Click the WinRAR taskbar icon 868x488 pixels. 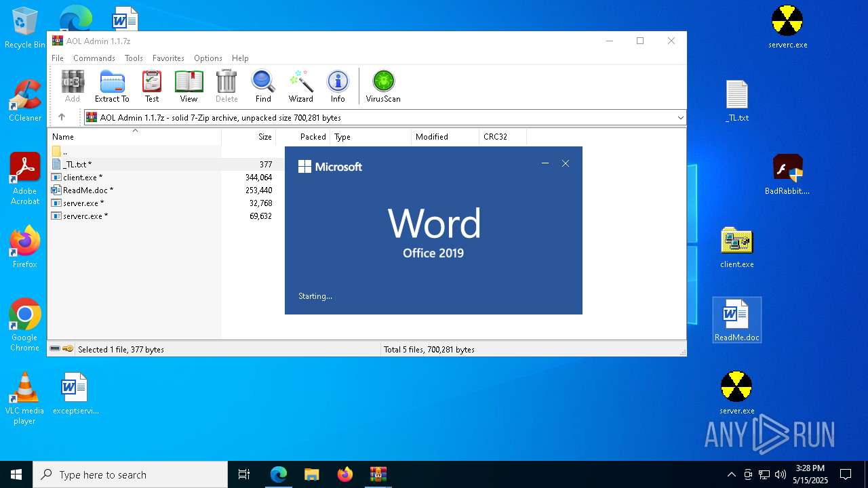point(378,474)
